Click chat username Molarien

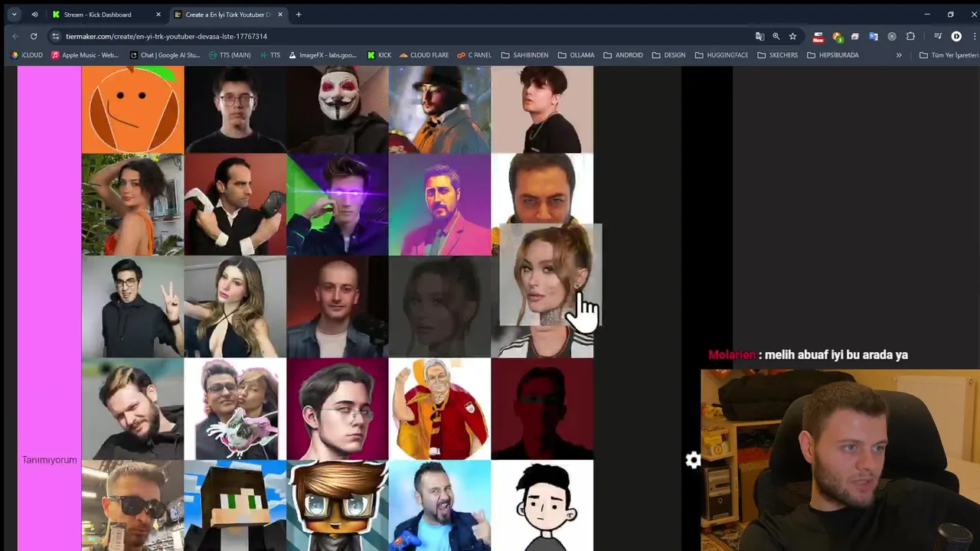pos(732,355)
